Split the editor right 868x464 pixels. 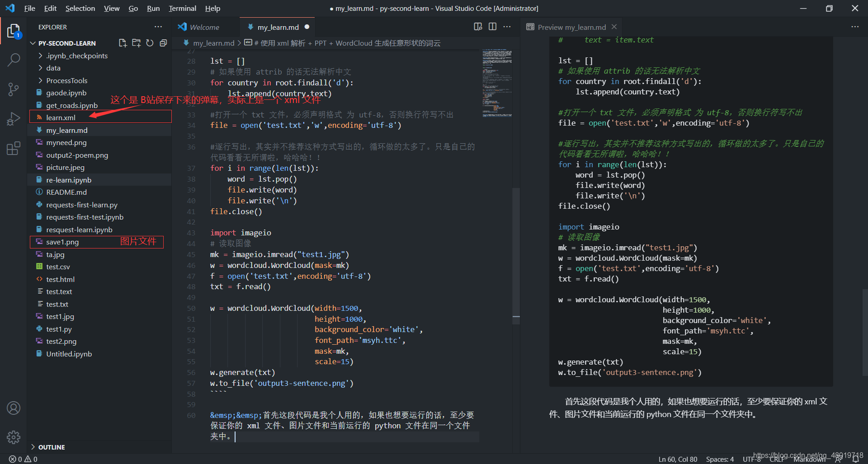pos(492,27)
